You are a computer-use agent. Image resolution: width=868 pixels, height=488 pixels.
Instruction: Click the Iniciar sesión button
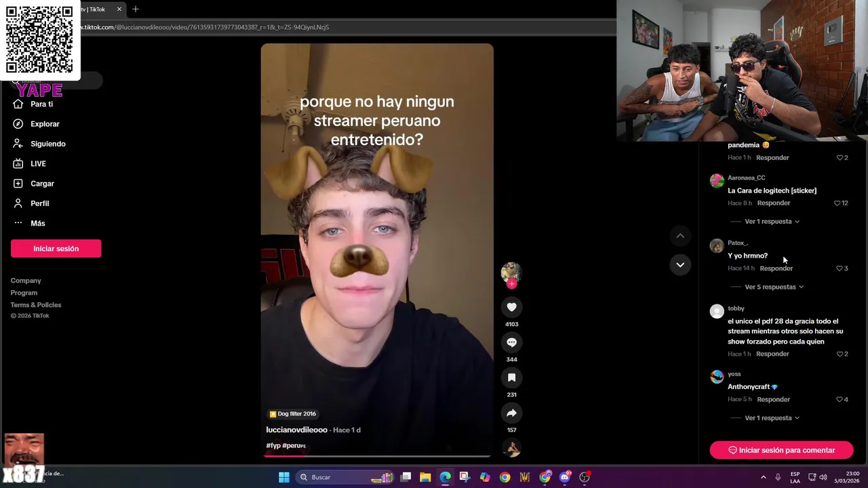click(56, 249)
